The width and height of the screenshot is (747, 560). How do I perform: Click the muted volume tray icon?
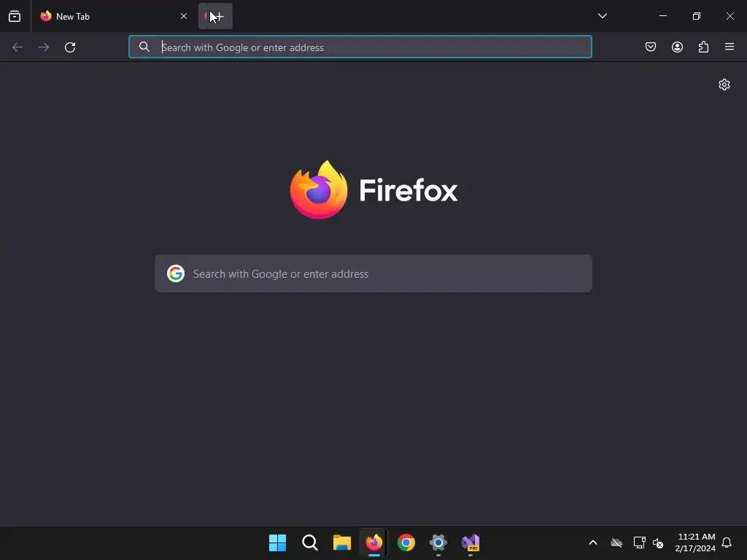tap(658, 542)
